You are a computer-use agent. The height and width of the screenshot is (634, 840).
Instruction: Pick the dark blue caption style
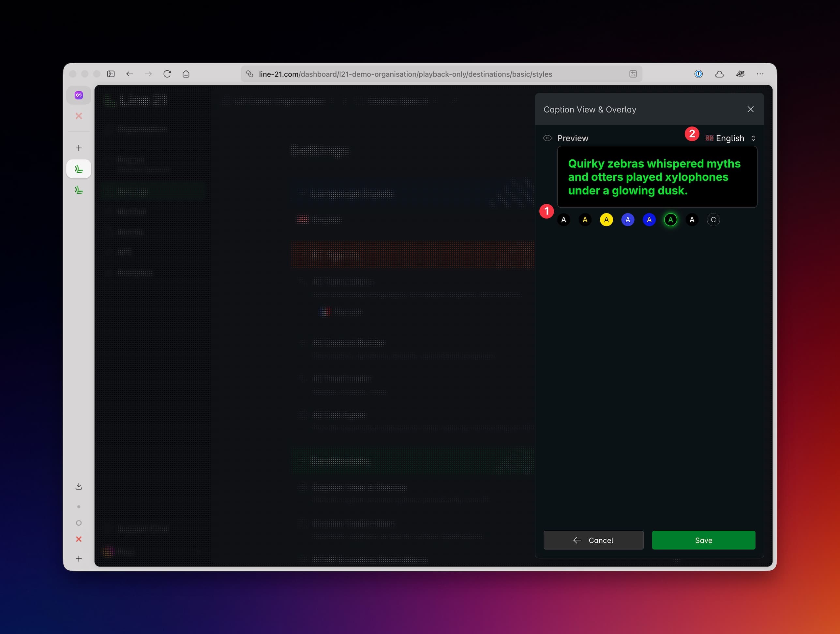(649, 219)
